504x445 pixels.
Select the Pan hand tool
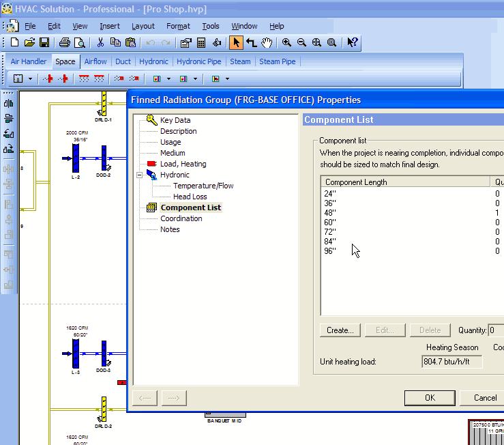(x=267, y=42)
